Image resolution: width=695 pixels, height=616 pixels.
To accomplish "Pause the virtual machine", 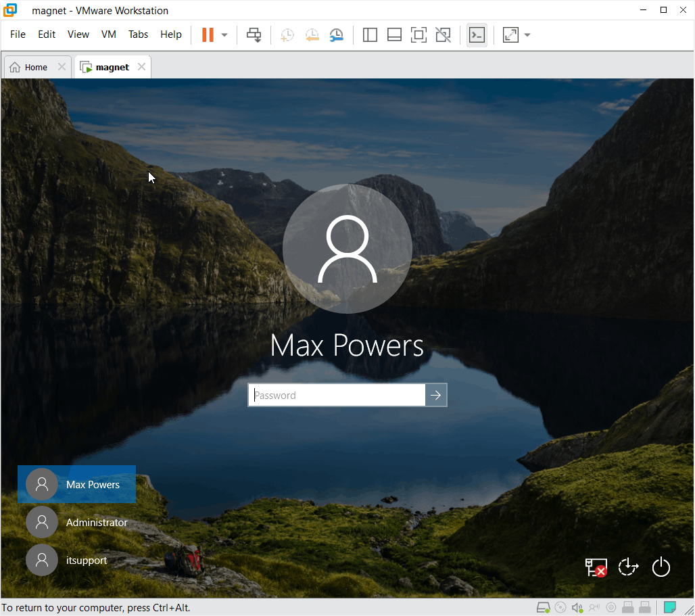I will click(208, 34).
